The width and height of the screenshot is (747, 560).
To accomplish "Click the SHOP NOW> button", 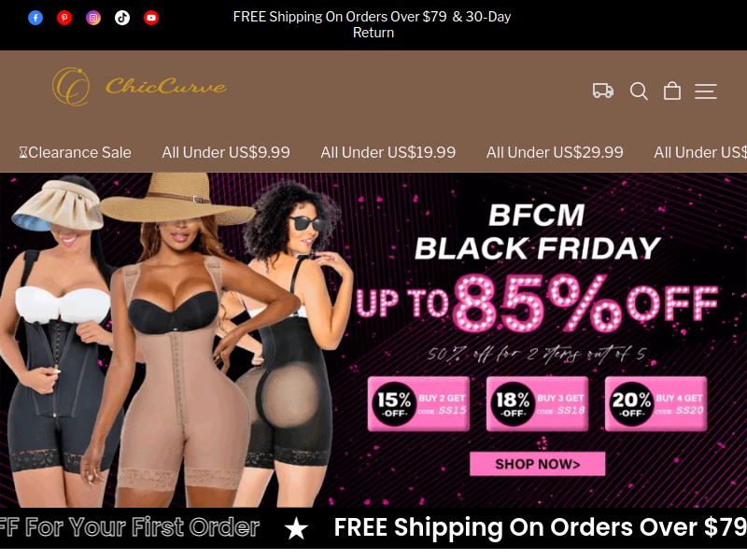I will pyautogui.click(x=538, y=464).
